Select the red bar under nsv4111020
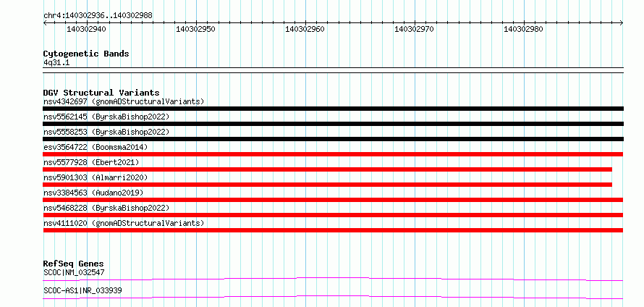644x307 pixels. coord(333,230)
